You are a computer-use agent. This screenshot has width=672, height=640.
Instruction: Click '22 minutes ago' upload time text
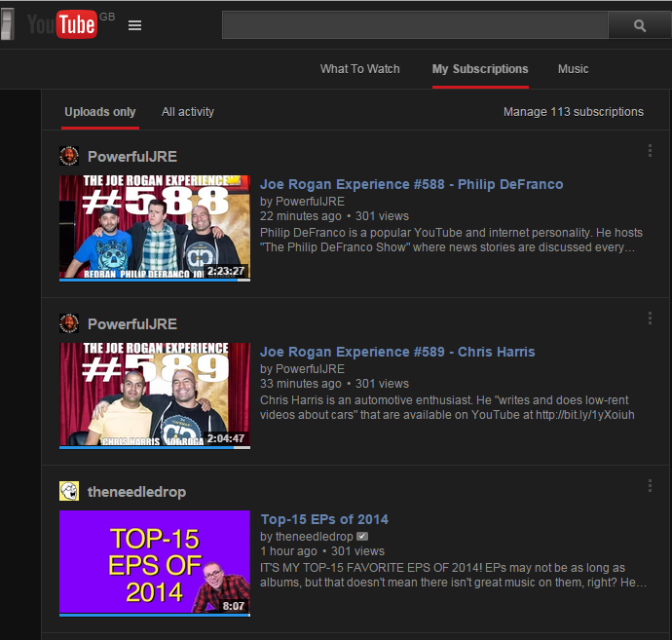[301, 216]
